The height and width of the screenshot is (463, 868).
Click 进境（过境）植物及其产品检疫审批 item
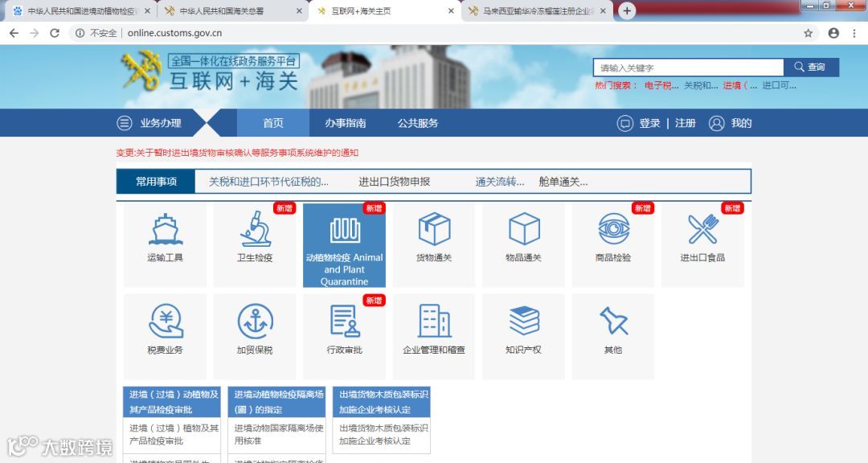click(174, 434)
